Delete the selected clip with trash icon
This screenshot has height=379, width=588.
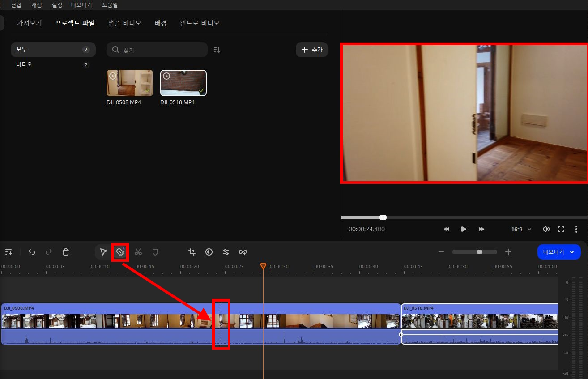(x=66, y=252)
